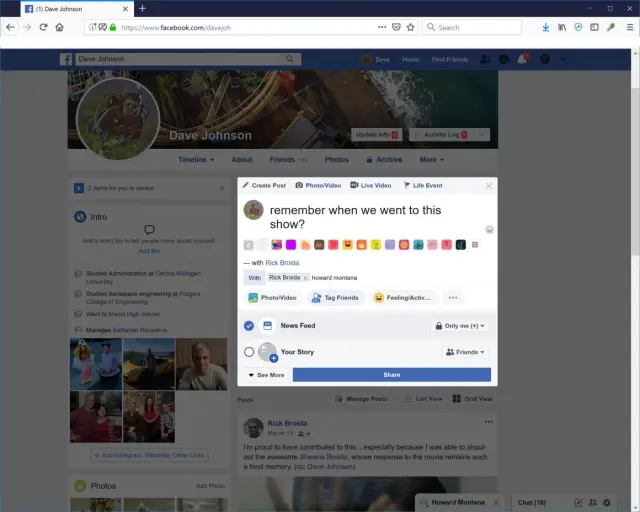The width and height of the screenshot is (640, 512).
Task: Click new message compose icon in chat bar
Action: [x=578, y=503]
